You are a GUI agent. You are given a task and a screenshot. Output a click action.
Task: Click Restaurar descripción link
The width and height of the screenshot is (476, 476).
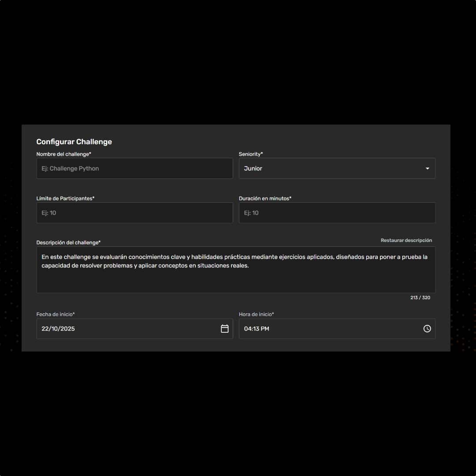[406, 240]
